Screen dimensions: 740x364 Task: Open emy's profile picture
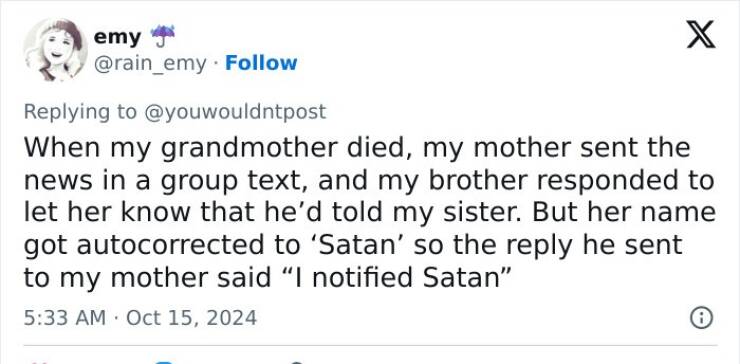[55, 50]
